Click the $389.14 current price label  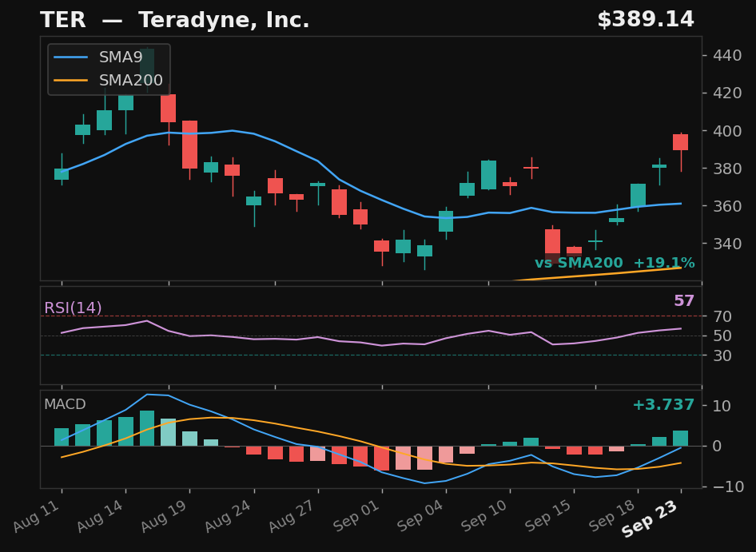tap(646, 20)
